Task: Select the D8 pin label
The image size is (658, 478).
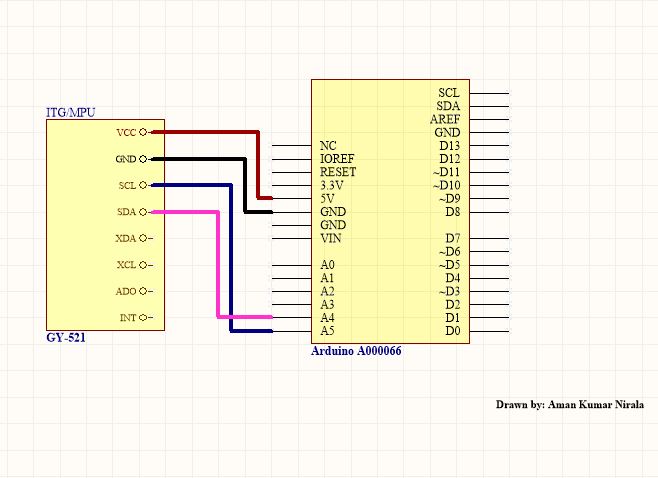Action: 453,212
